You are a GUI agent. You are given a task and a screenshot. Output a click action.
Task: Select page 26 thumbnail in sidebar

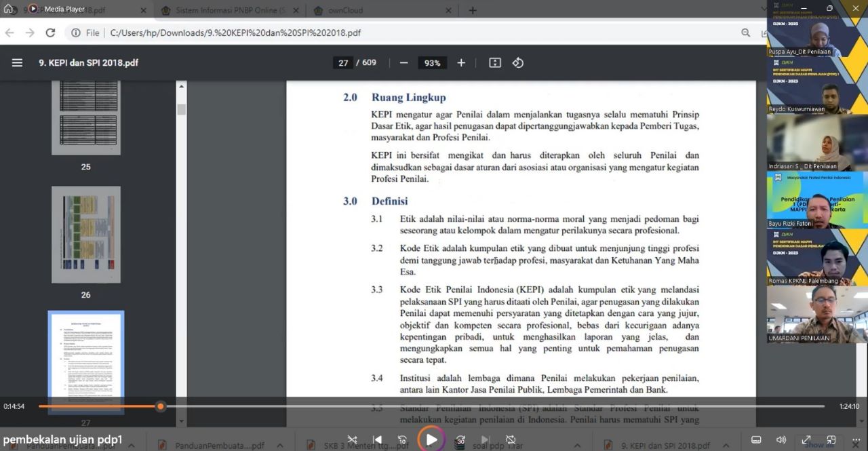tap(86, 235)
